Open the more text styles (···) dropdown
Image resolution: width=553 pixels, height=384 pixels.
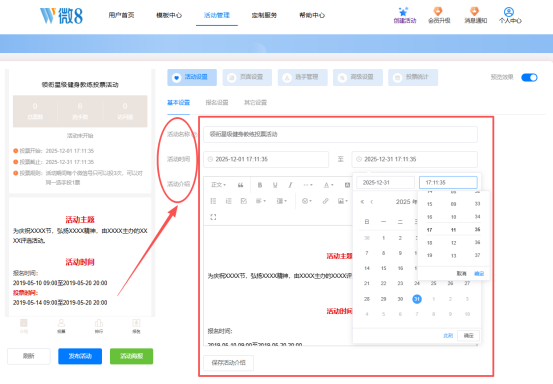(x=308, y=185)
